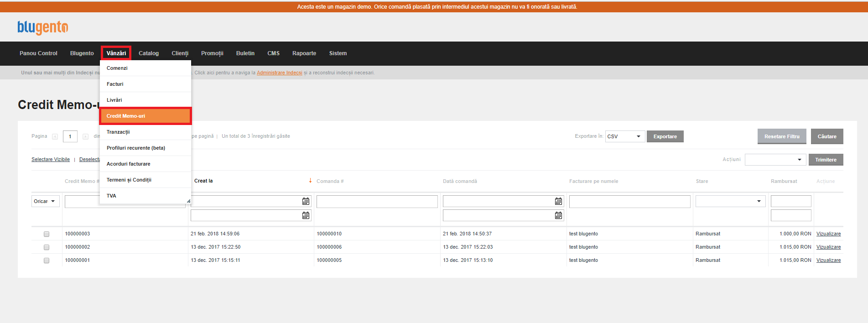This screenshot has height=323, width=868.
Task: Select Livrări menu entry
Action: (x=146, y=100)
